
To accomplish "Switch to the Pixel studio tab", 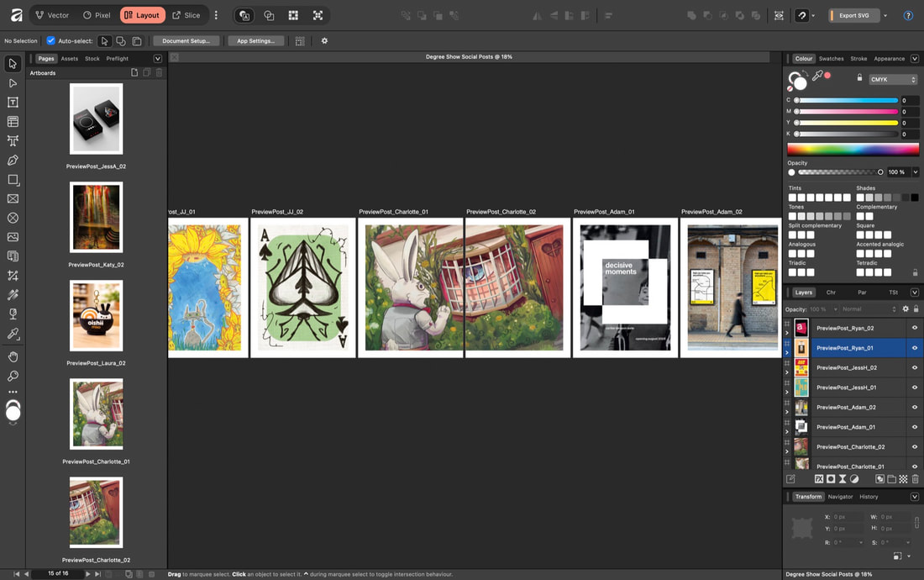I will [97, 15].
